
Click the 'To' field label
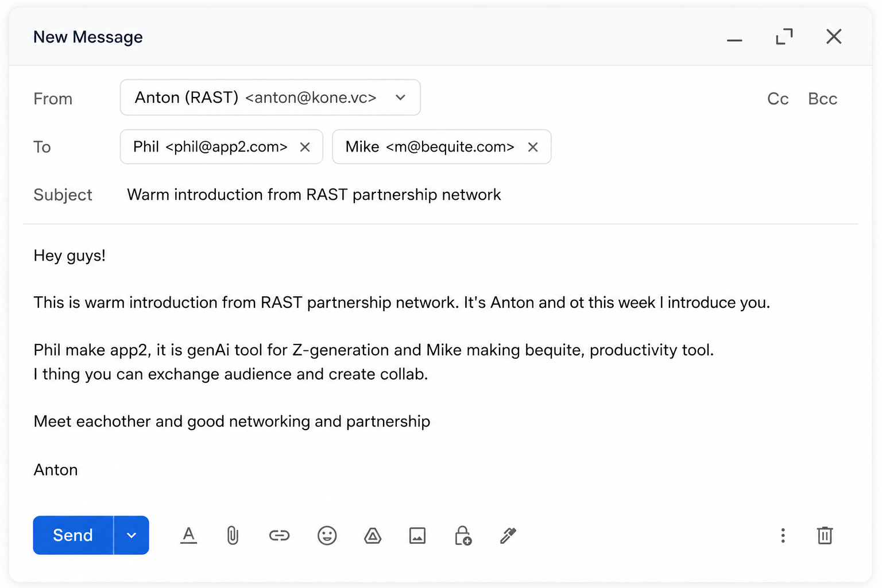(42, 147)
